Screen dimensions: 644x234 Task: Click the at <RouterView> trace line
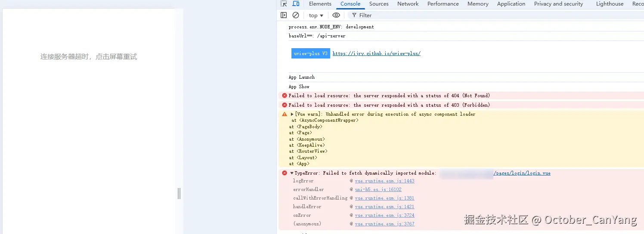click(x=308, y=151)
